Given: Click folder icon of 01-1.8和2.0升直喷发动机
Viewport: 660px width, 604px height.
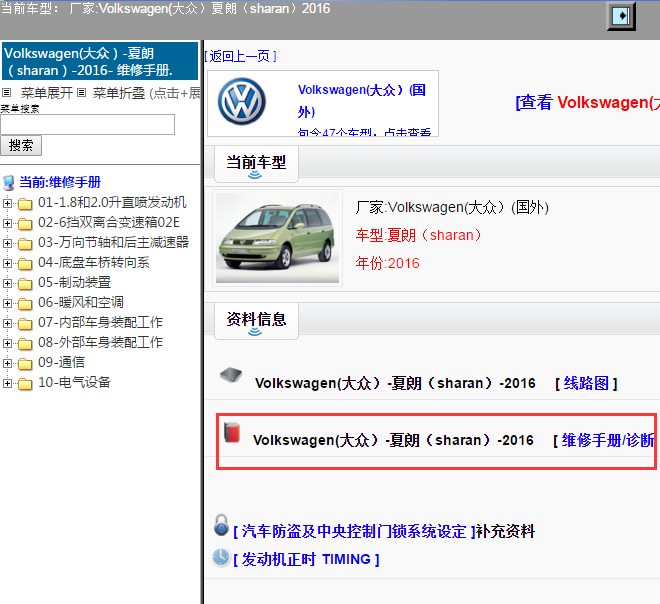Looking at the screenshot, I should point(25,204).
